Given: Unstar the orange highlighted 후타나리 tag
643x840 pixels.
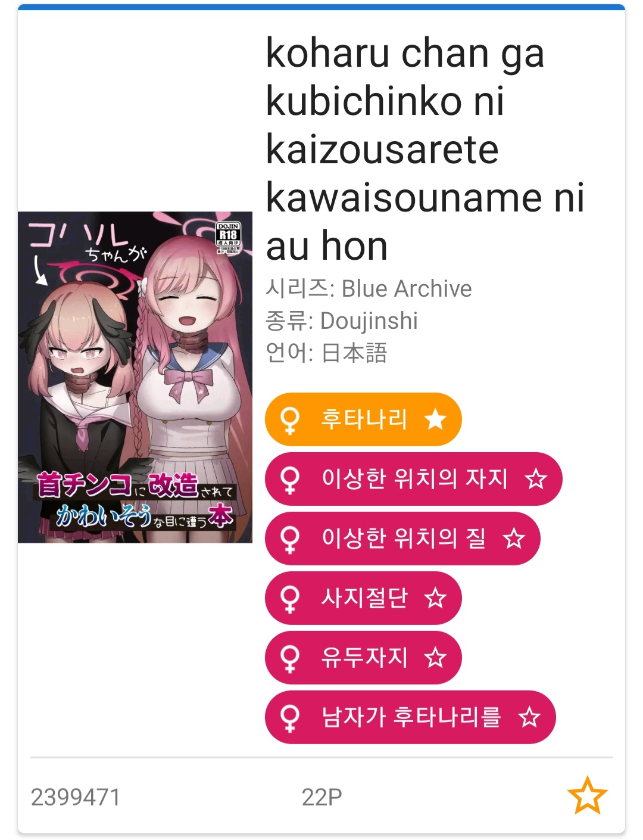Looking at the screenshot, I should tap(435, 419).
